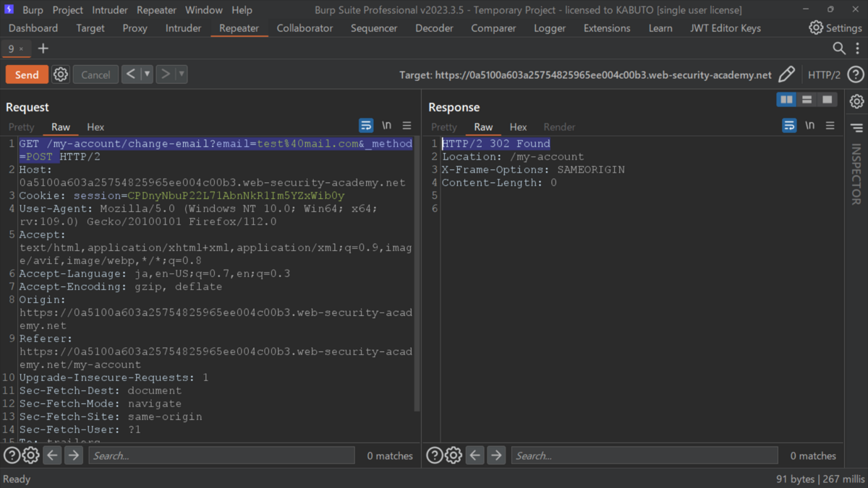Open the Intruder menu
Image resolution: width=868 pixels, height=488 pixels.
point(110,10)
